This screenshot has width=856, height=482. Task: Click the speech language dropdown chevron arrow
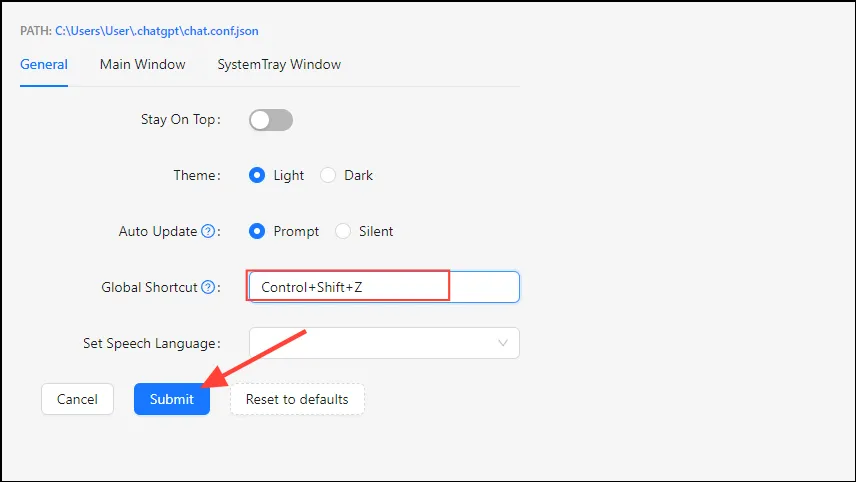(x=503, y=343)
